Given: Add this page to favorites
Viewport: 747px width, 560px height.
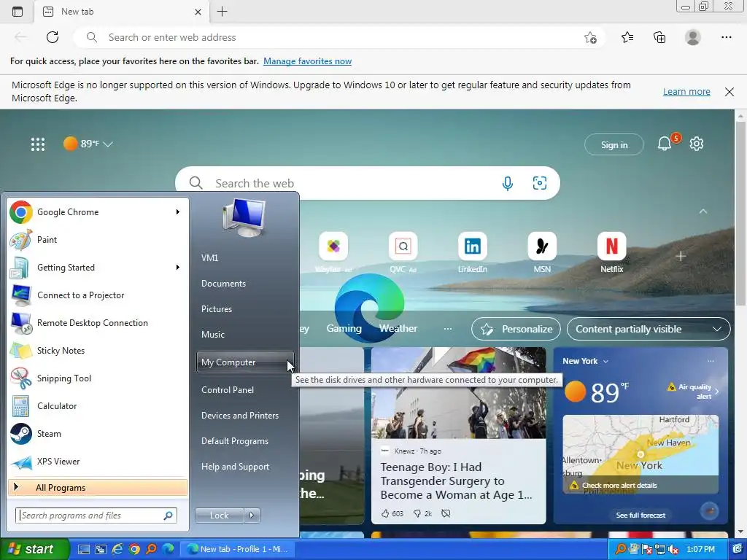Looking at the screenshot, I should (x=590, y=37).
